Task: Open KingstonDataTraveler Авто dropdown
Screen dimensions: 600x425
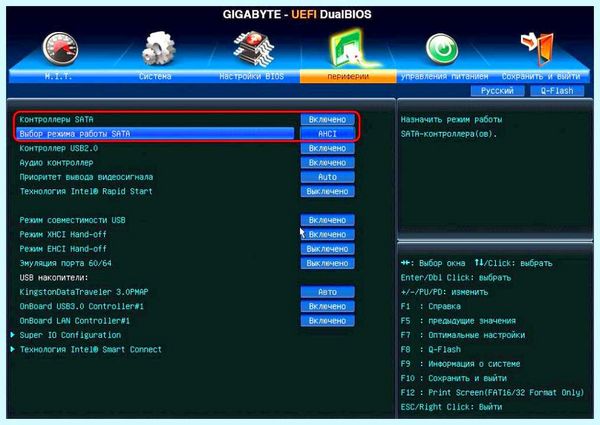Action: pyautogui.click(x=327, y=292)
